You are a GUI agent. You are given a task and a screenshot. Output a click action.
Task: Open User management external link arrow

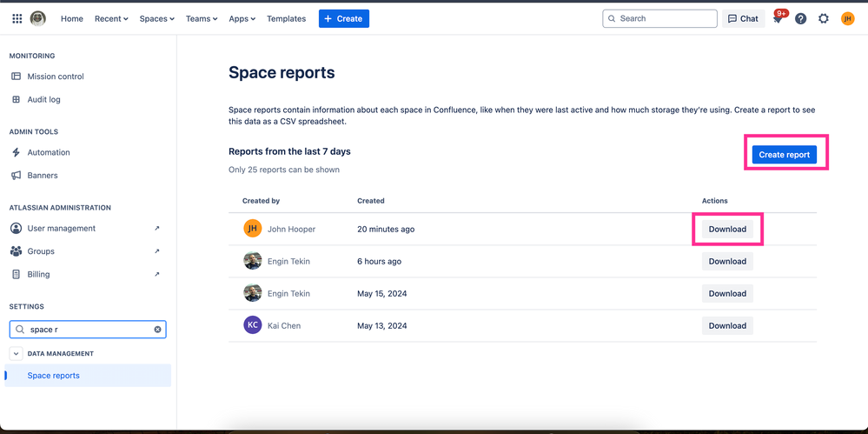pos(157,229)
